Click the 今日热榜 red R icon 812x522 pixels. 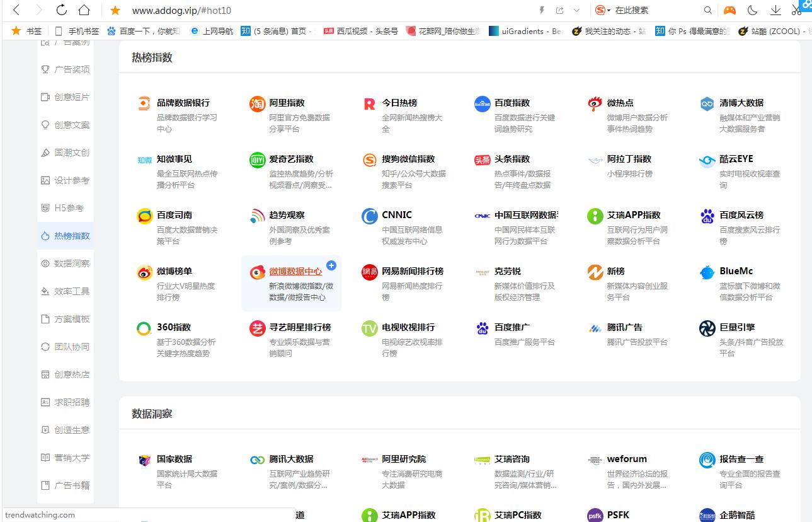pos(369,103)
